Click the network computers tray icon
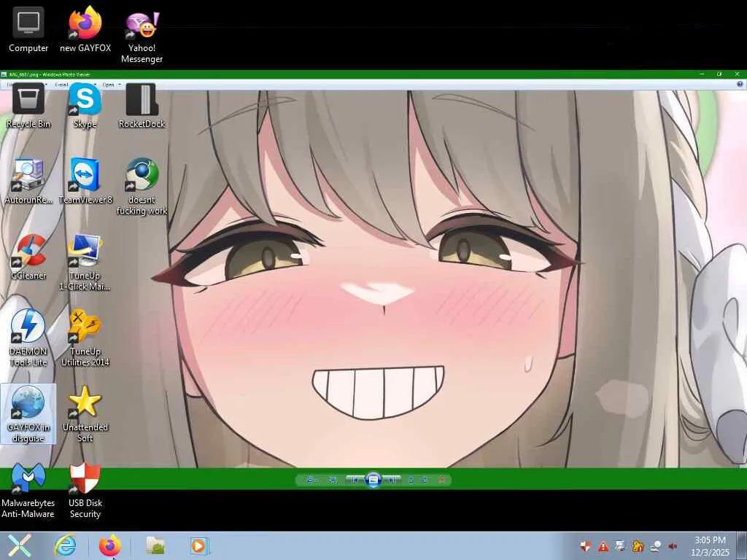The height and width of the screenshot is (560, 747). [x=620, y=546]
